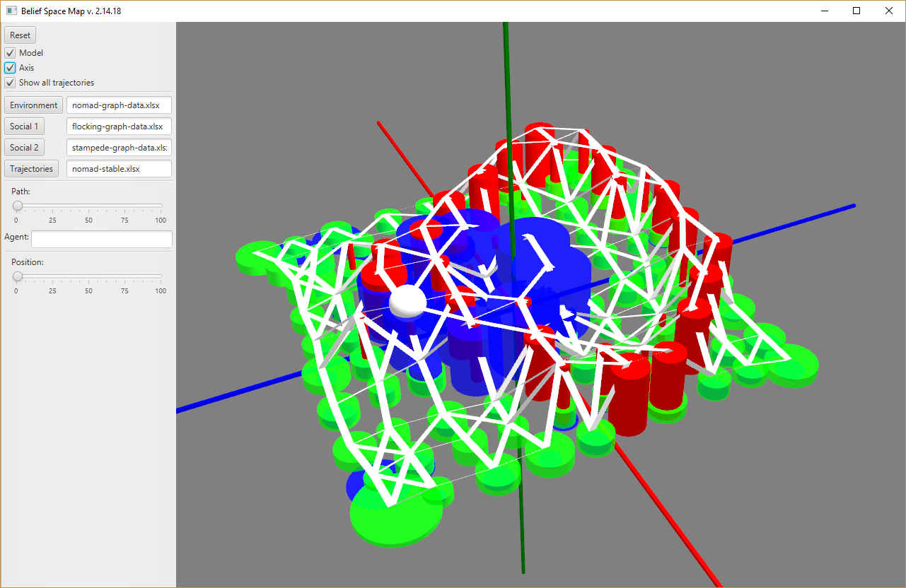Viewport: 906px width, 588px height.
Task: Click the Reset button
Action: [20, 35]
